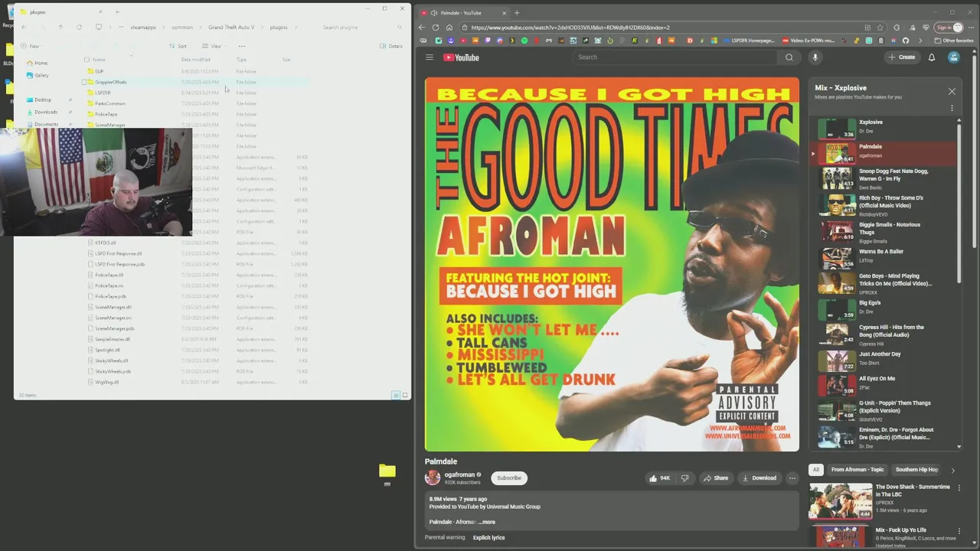Select the From Afroman - Topic chip
Image resolution: width=980 pixels, height=551 pixels.
857,470
